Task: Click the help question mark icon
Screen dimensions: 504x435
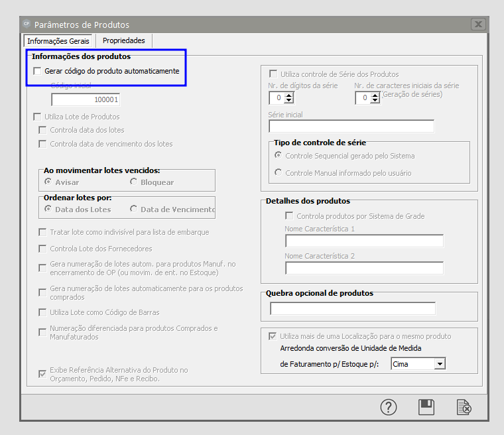Action: pos(389,407)
